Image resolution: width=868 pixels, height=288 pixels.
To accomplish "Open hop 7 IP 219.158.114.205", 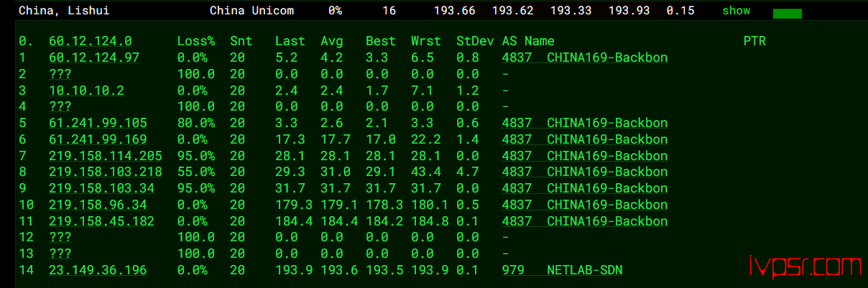I will click(x=105, y=156).
